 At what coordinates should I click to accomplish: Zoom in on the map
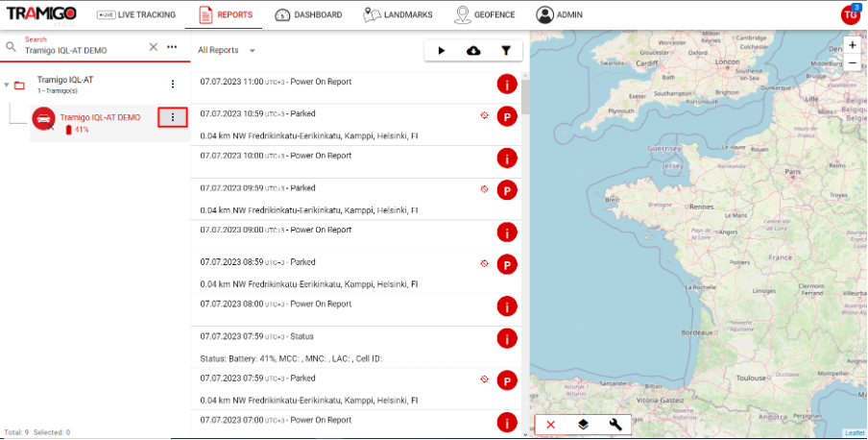852,45
